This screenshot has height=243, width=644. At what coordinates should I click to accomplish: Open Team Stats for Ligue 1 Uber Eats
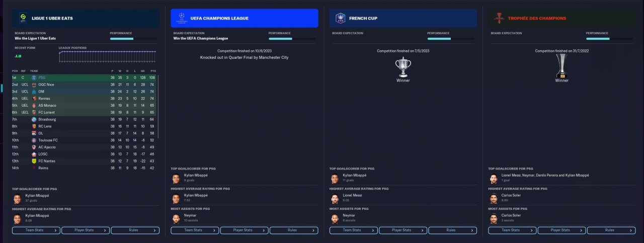tap(36, 230)
